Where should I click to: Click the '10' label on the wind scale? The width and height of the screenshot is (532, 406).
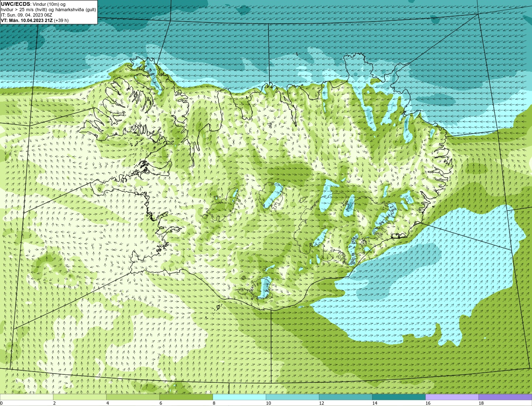(268, 403)
